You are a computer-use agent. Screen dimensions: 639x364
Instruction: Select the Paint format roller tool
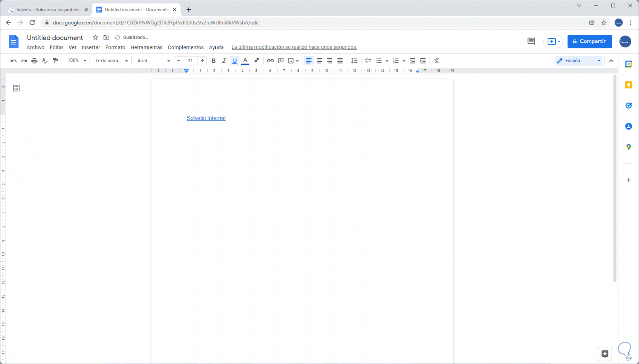[55, 61]
